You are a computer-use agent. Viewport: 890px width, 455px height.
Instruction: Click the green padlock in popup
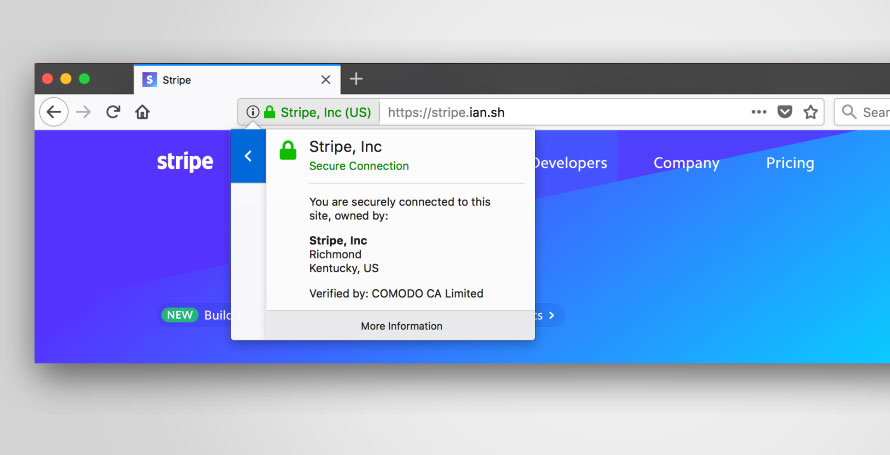click(x=288, y=150)
